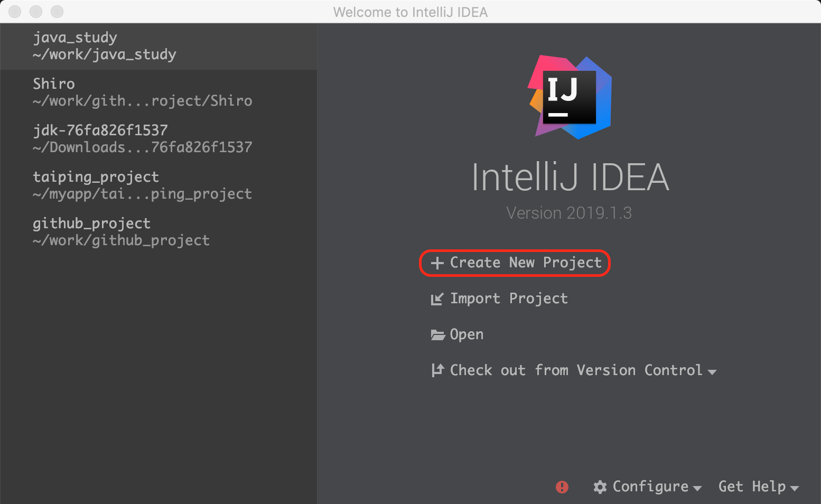Open recent project jdk-76fa826f1537
This screenshot has height=504, width=821.
point(158,139)
